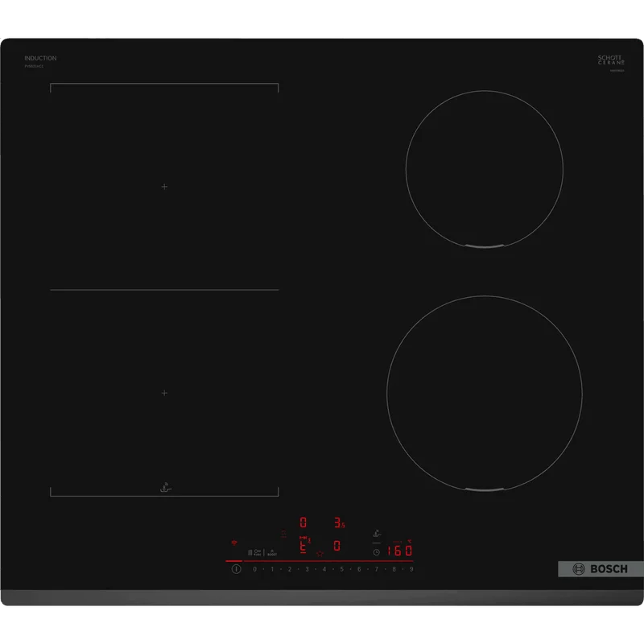Tap the pause bars symbol on the control panel

(250, 553)
